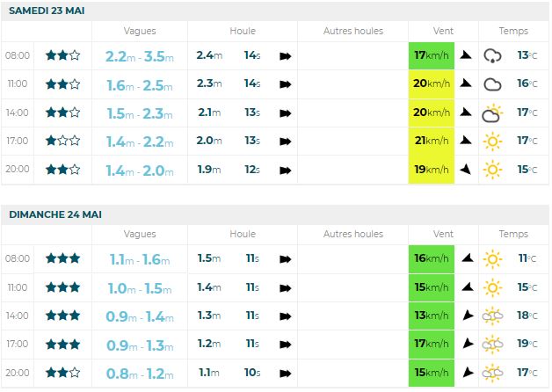Click the Sunday 08:00 three-star rating
The image size is (552, 392).
63,258
